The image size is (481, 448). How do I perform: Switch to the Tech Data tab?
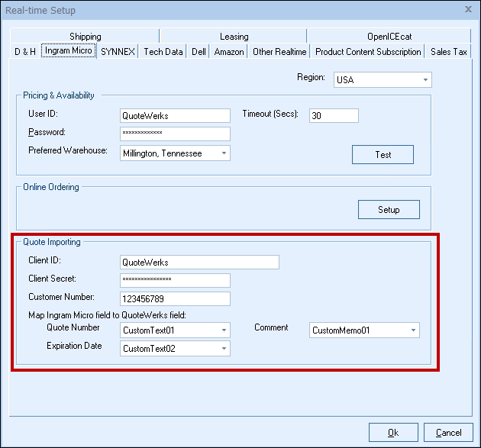(x=163, y=51)
